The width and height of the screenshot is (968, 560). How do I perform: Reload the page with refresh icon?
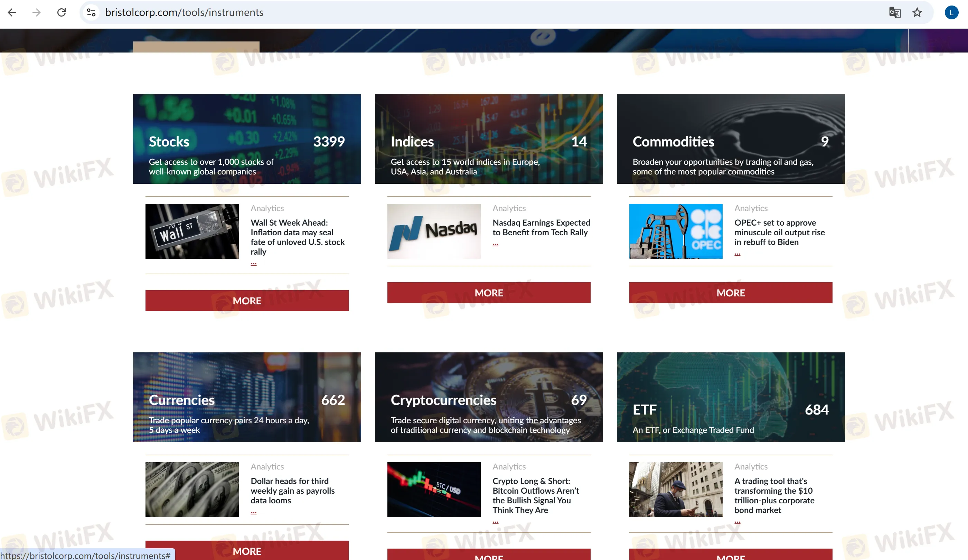[x=62, y=12]
